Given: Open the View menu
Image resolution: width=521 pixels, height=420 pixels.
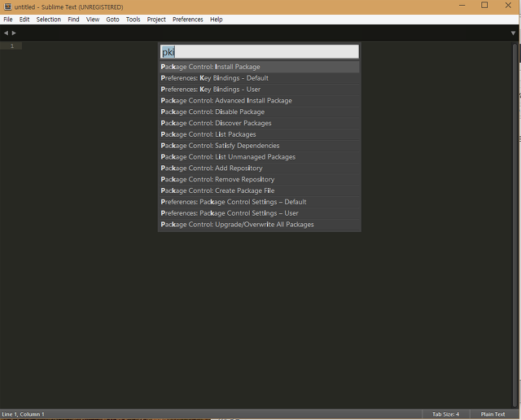Looking at the screenshot, I should [93, 20].
